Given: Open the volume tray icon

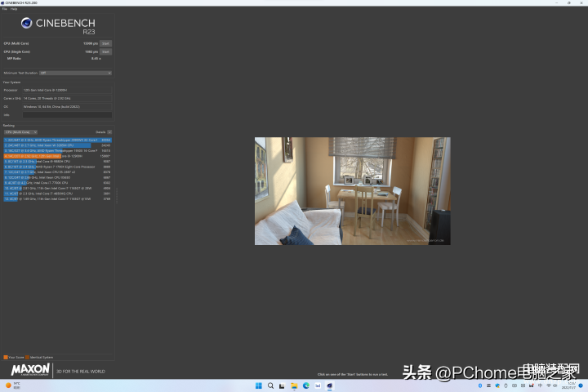Looking at the screenshot, I should pos(555,385).
